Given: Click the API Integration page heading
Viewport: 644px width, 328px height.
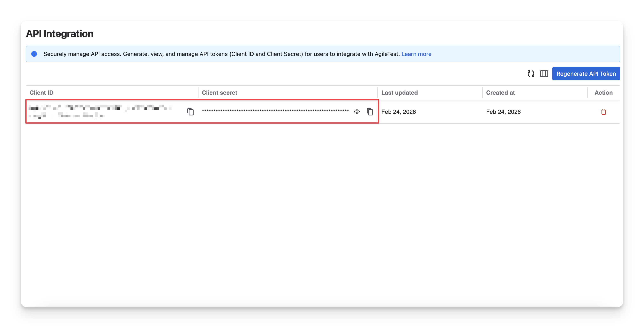Looking at the screenshot, I should tap(60, 34).
